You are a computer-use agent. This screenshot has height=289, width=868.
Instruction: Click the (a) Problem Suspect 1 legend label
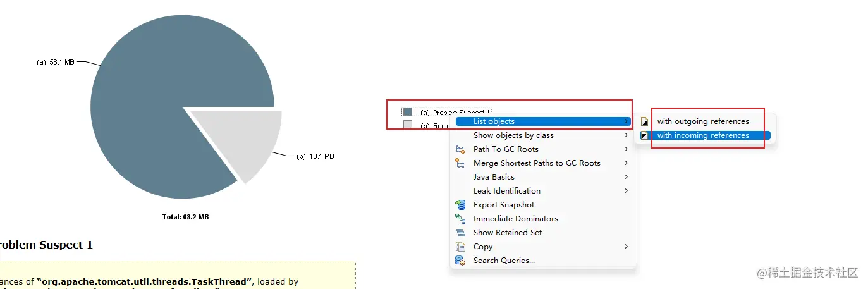(x=455, y=113)
